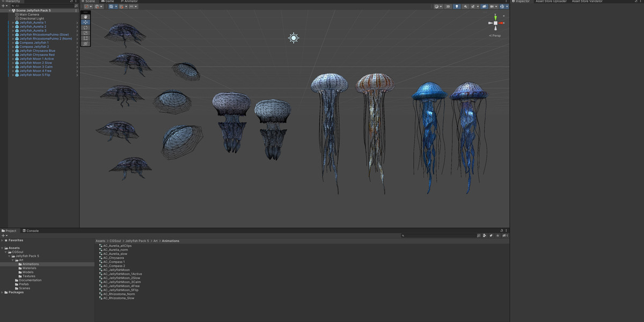Viewport: 644px width, 322px height.
Task: Switch to the Game tab
Action: tap(107, 2)
